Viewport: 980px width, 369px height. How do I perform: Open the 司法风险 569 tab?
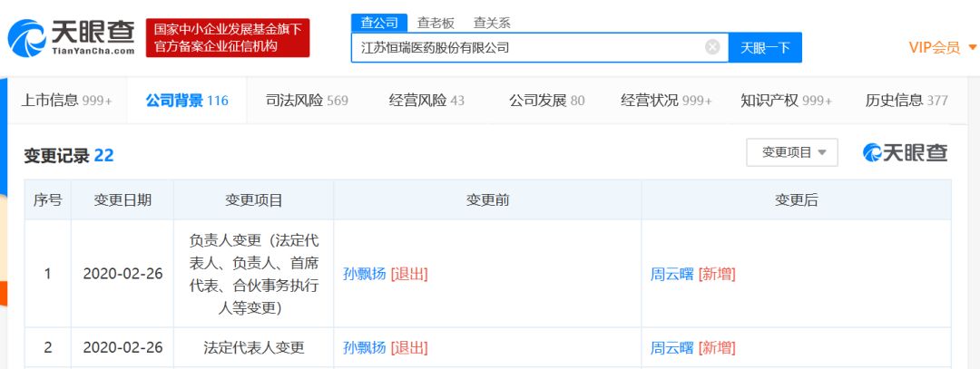(307, 100)
